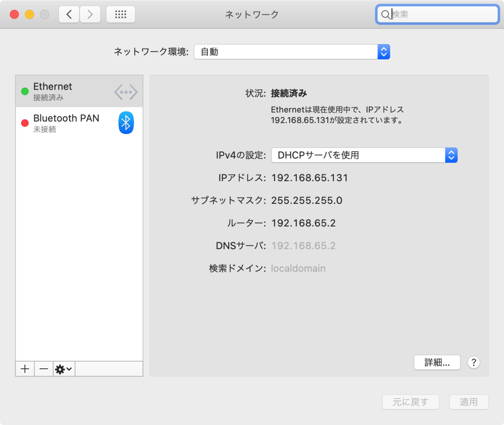Viewport: 504px width, 425px height.
Task: Click the 元に戻す button
Action: click(411, 402)
